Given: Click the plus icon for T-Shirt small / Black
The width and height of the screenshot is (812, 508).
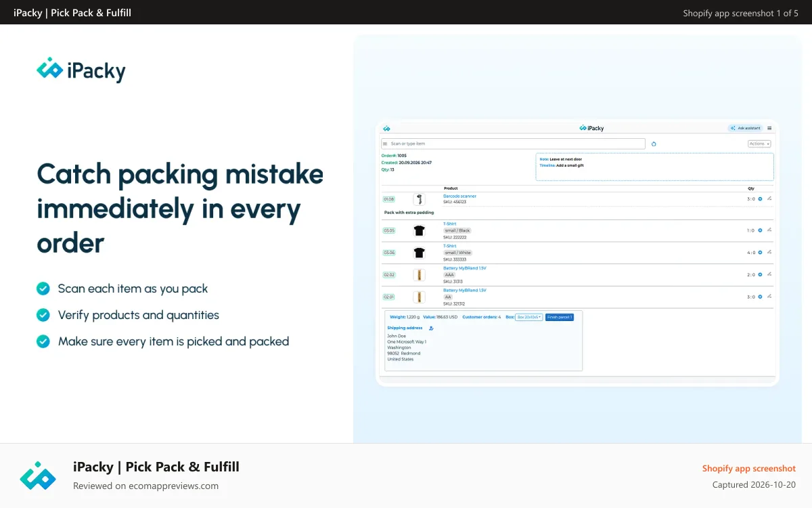Looking at the screenshot, I should 760,230.
